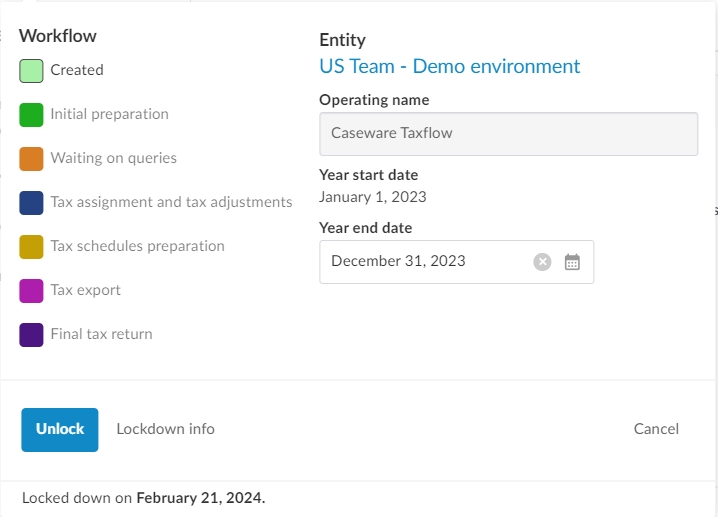
Task: Choose the Created workflow stage label
Action: pos(77,70)
